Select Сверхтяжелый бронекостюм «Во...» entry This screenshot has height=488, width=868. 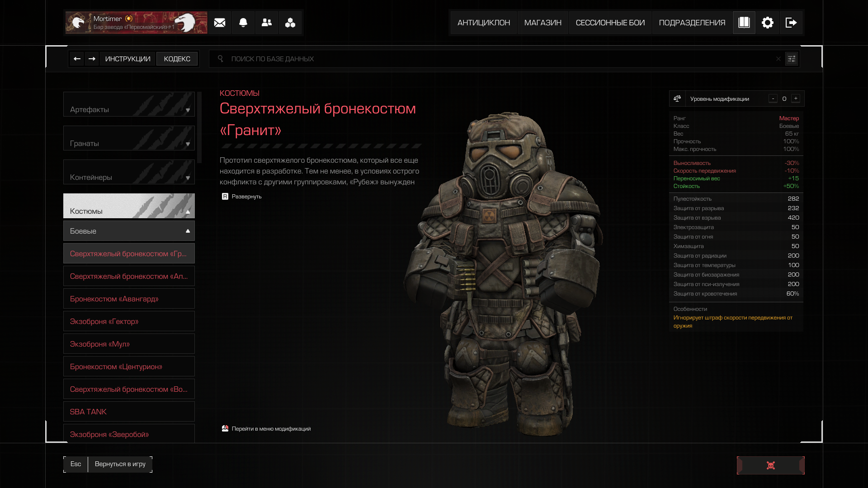coord(129,389)
